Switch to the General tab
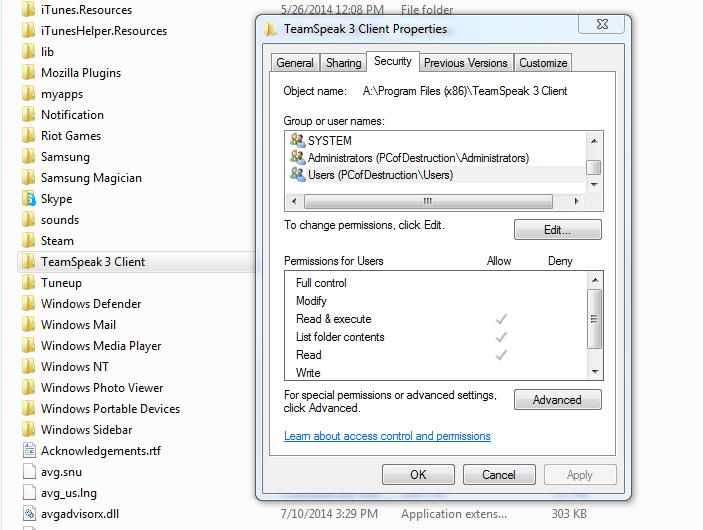This screenshot has height=530, width=703. 295,63
